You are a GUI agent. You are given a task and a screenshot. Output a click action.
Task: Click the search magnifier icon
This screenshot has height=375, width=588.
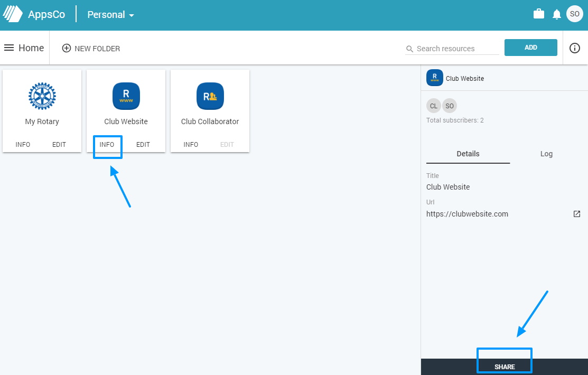pyautogui.click(x=409, y=49)
